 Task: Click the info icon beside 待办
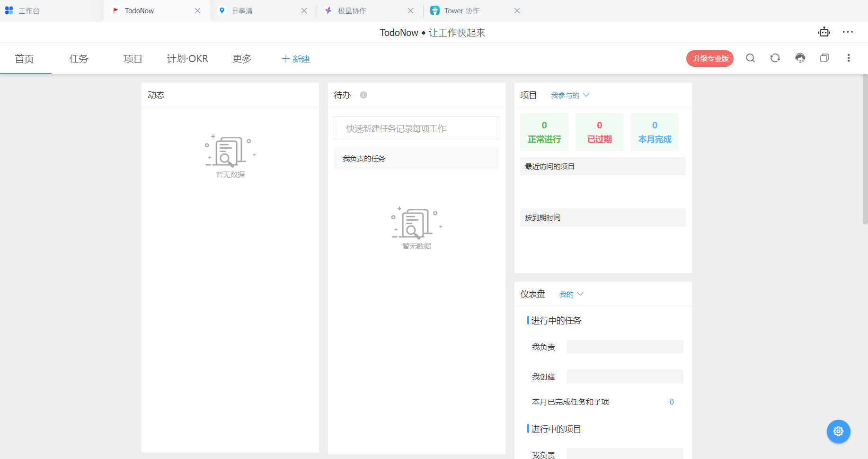click(x=363, y=95)
